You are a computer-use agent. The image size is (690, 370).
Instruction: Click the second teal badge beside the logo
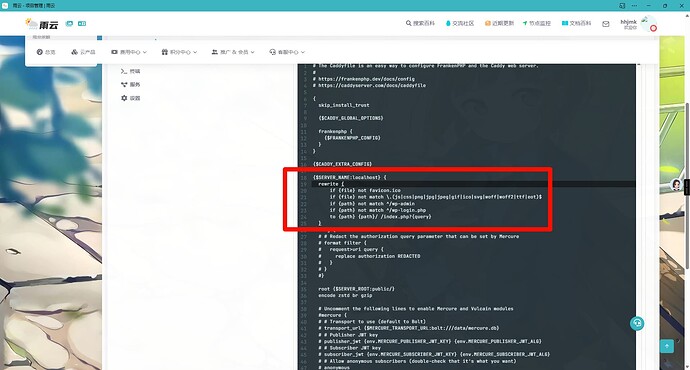pyautogui.click(x=82, y=24)
